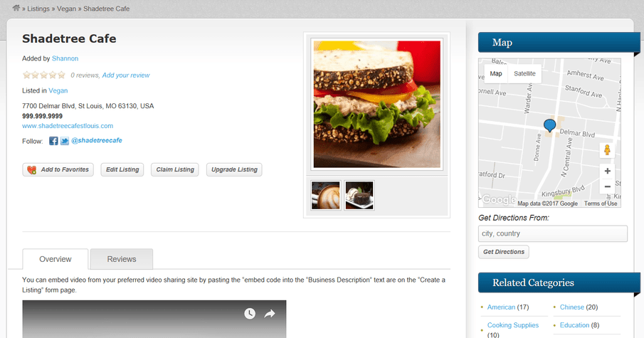Click the Get Directions button
Screen dimensions: 644x338
click(x=504, y=252)
